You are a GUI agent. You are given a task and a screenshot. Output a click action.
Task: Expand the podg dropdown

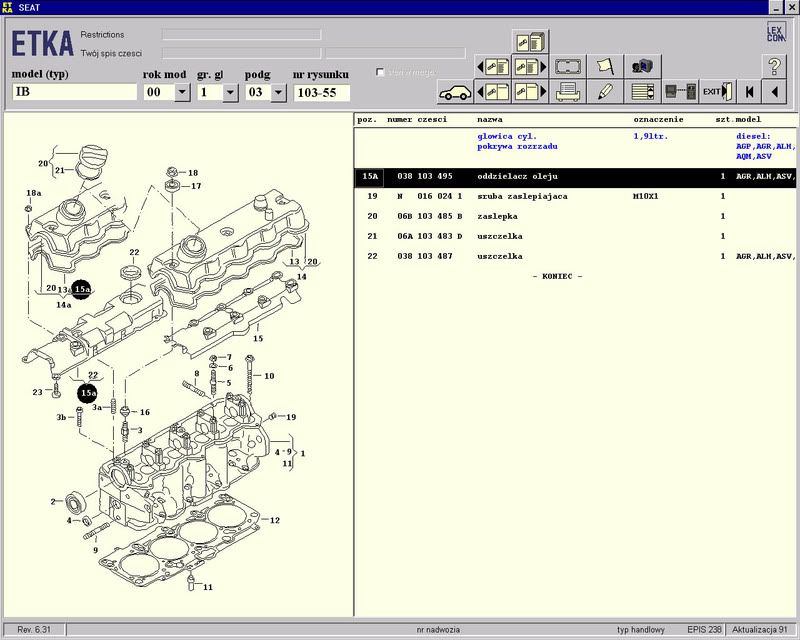[x=279, y=92]
